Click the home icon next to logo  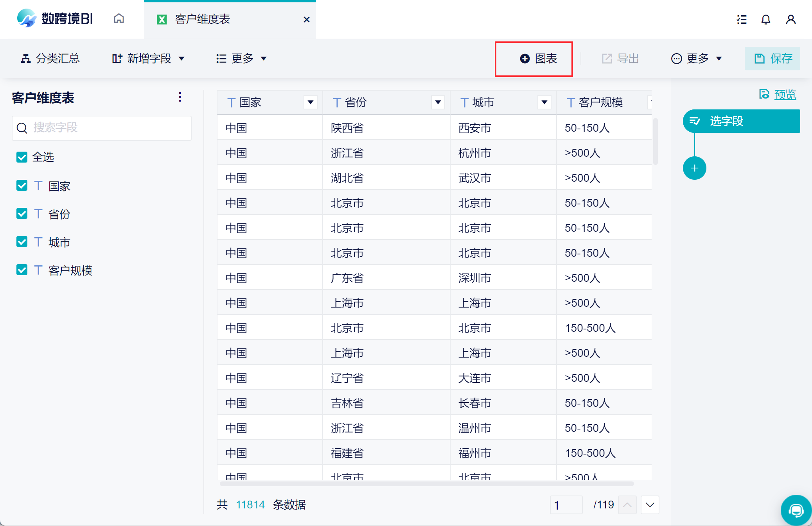pos(119,19)
